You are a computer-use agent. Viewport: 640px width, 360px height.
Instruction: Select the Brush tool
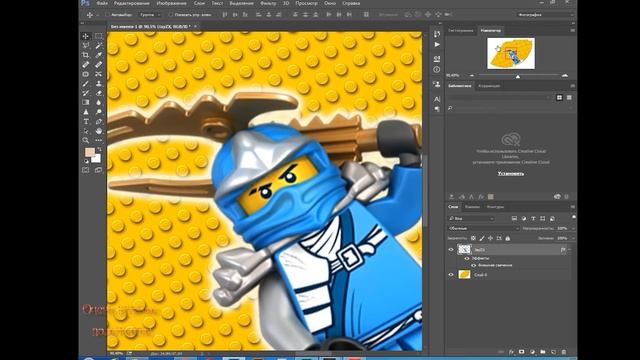(86, 84)
